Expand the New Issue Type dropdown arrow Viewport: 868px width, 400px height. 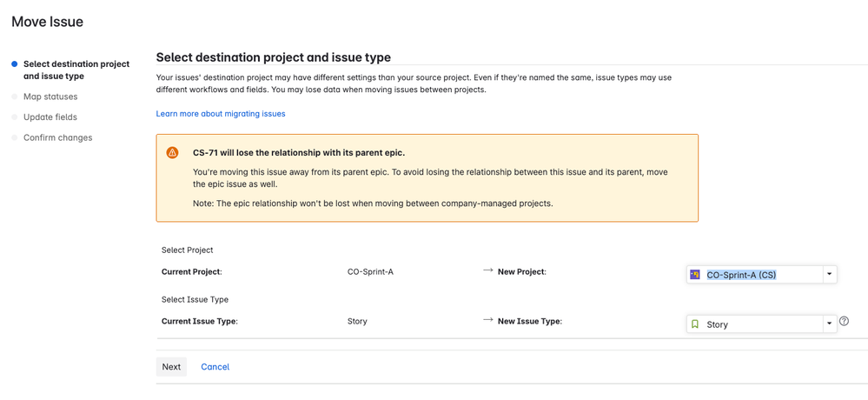(x=830, y=324)
